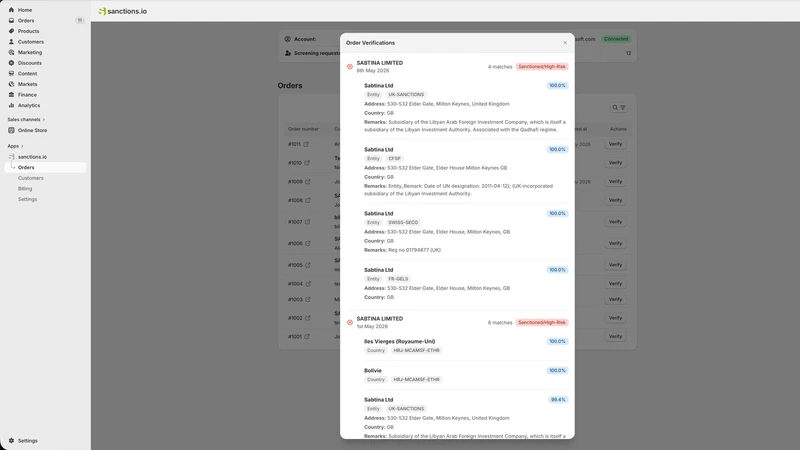The width and height of the screenshot is (800, 450).
Task: Click Verify for order #1009
Action: (x=615, y=182)
